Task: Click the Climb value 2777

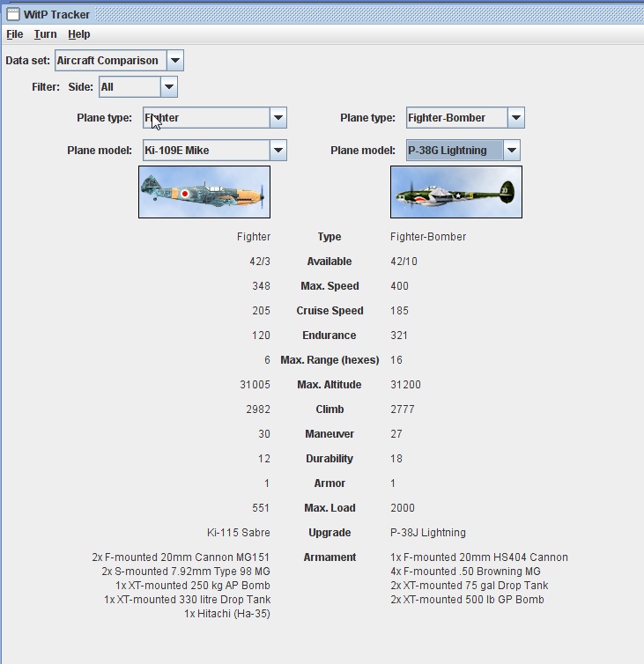Action: (403, 409)
